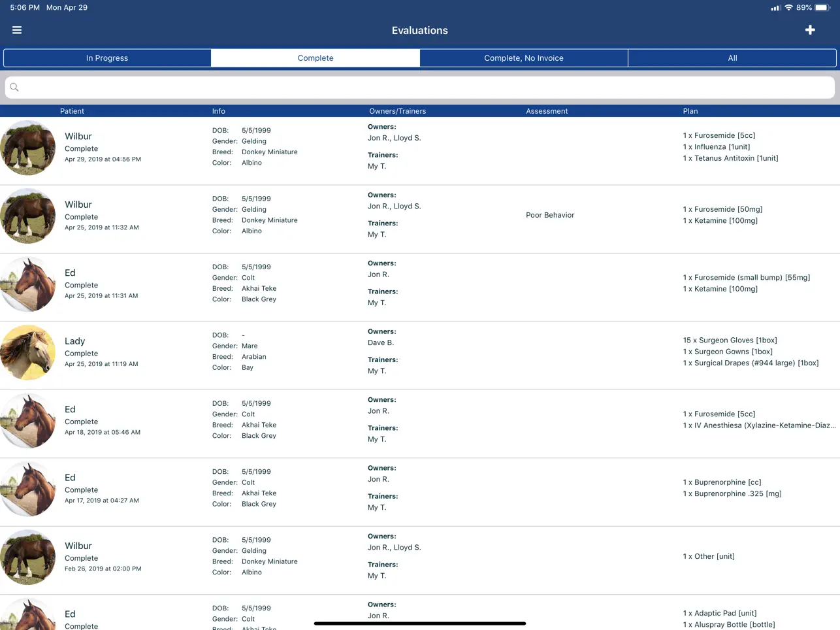The height and width of the screenshot is (630, 840).
Task: Tap the iPad home indicator bar
Action: tap(420, 623)
